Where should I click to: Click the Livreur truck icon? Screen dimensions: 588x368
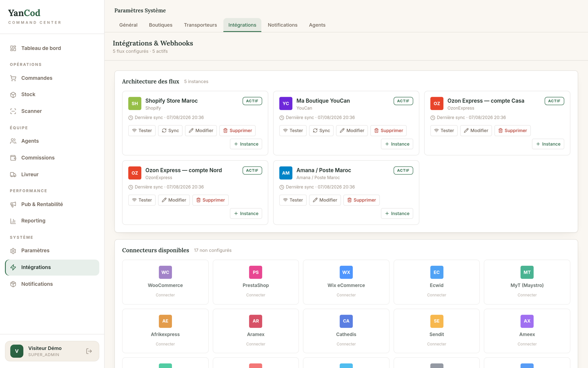[13, 174]
